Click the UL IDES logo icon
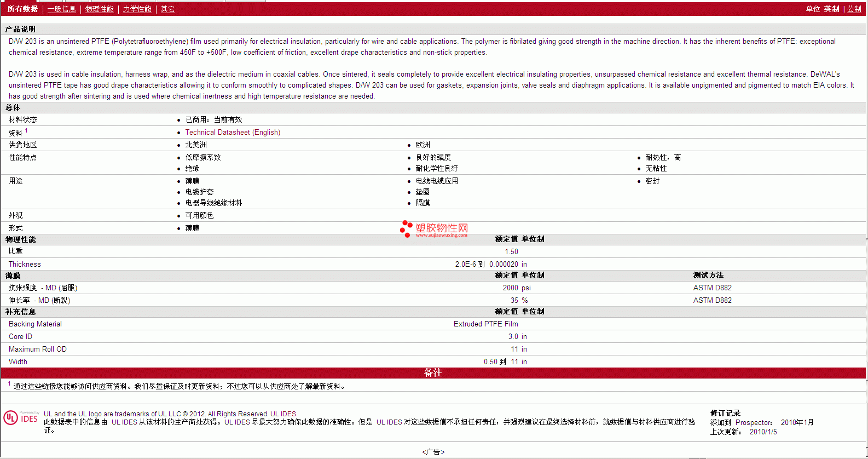 pyautogui.click(x=21, y=418)
